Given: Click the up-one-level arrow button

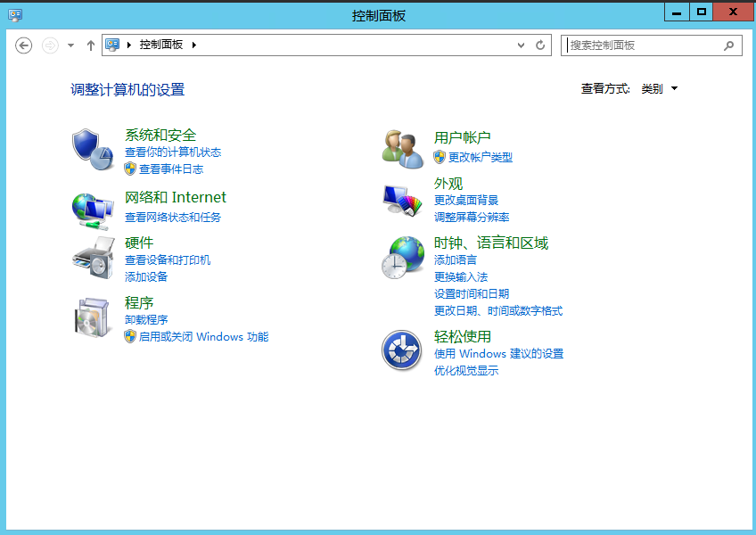Looking at the screenshot, I should click(90, 45).
